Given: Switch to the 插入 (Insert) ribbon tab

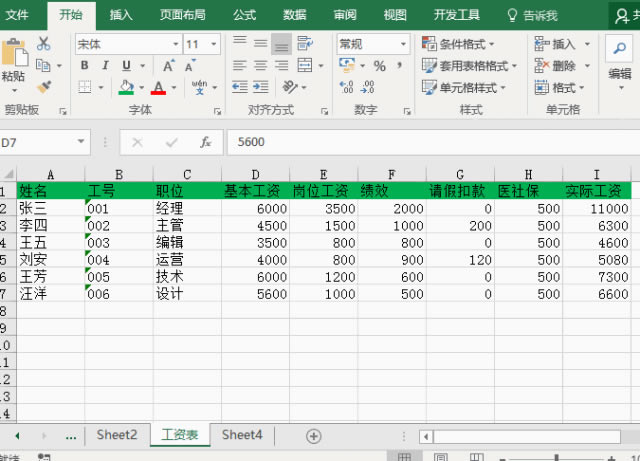Looking at the screenshot, I should tap(121, 15).
